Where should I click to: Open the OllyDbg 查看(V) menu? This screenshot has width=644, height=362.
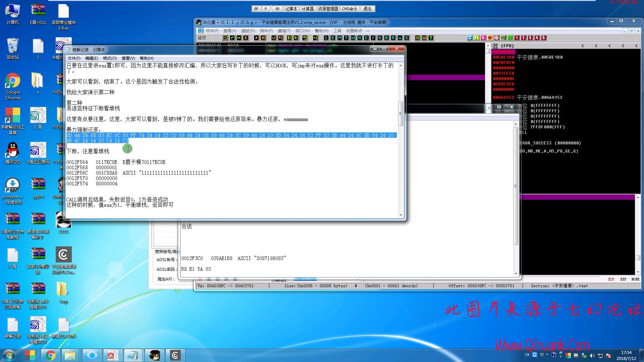[x=230, y=31]
